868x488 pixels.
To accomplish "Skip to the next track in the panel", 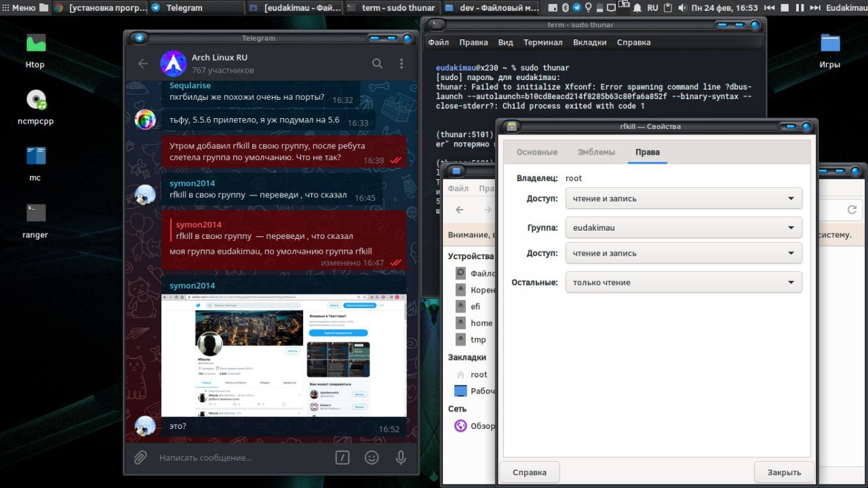I will point(814,7).
